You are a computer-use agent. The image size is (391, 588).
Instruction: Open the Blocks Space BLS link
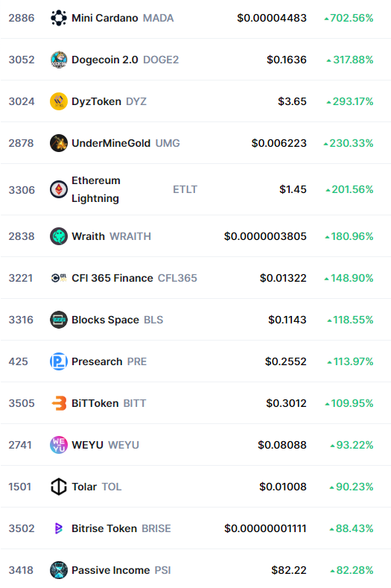coord(118,320)
